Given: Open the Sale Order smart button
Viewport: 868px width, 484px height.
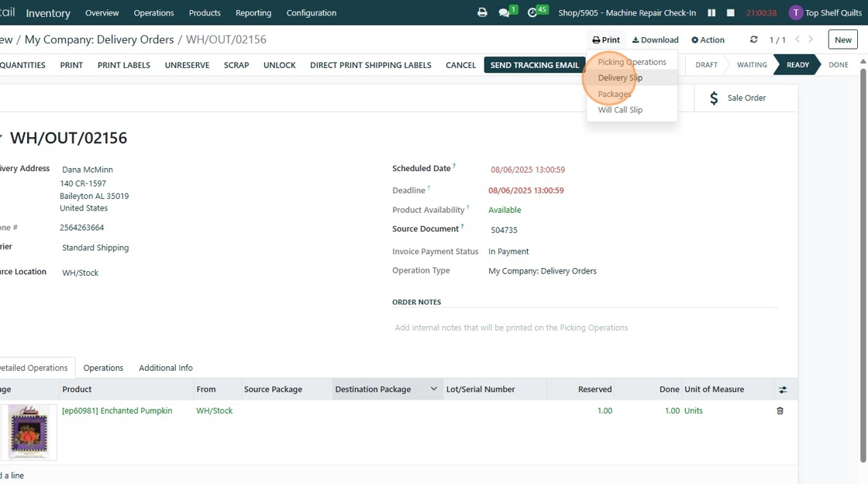Looking at the screenshot, I should pyautogui.click(x=746, y=98).
